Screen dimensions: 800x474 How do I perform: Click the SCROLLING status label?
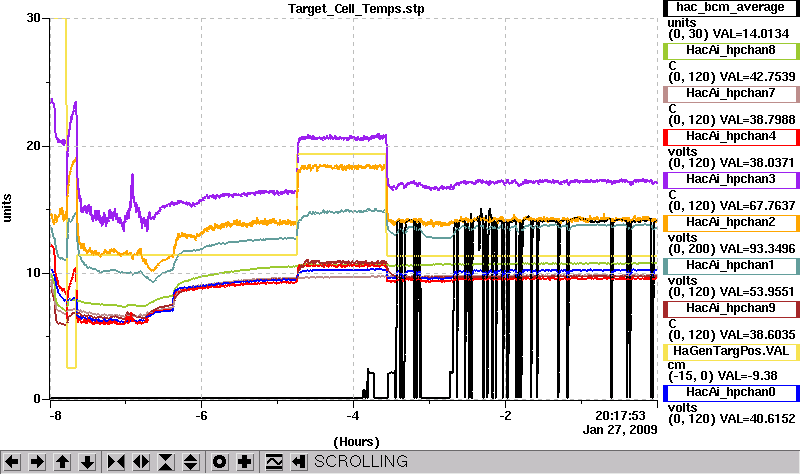click(361, 462)
